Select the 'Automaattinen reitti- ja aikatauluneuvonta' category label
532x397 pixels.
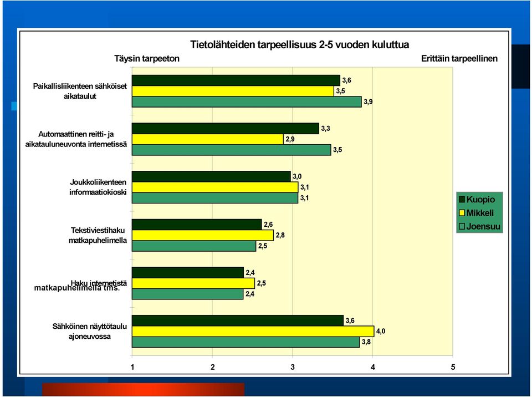tap(76, 139)
